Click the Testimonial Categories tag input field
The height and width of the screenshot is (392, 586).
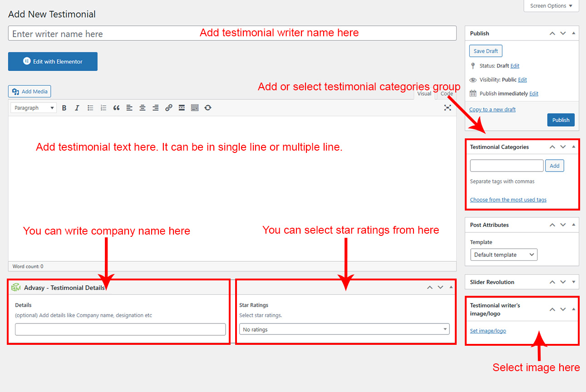[507, 166]
